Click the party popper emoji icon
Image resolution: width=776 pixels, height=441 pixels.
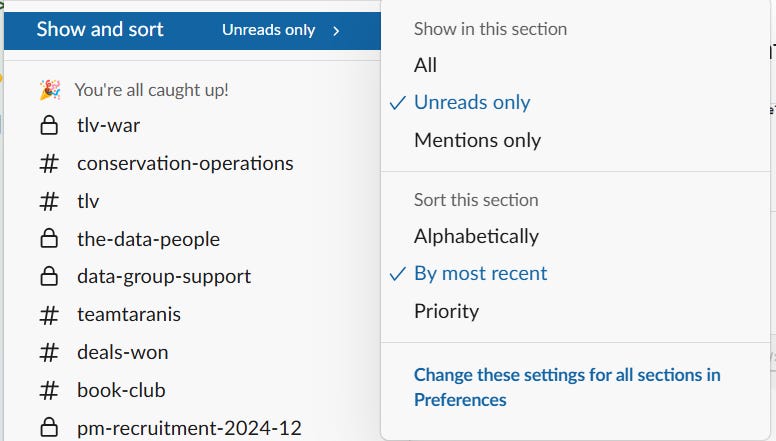click(x=50, y=90)
